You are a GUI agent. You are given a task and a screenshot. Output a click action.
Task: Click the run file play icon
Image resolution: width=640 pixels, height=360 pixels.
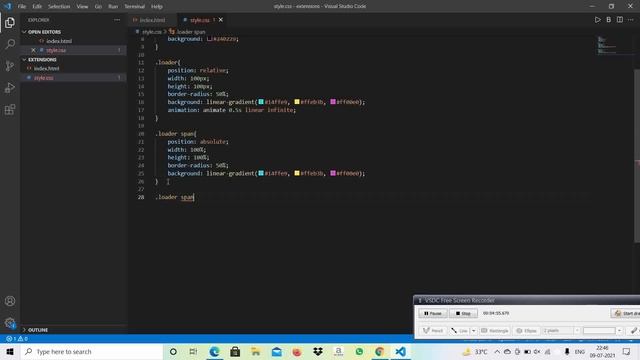(598, 20)
